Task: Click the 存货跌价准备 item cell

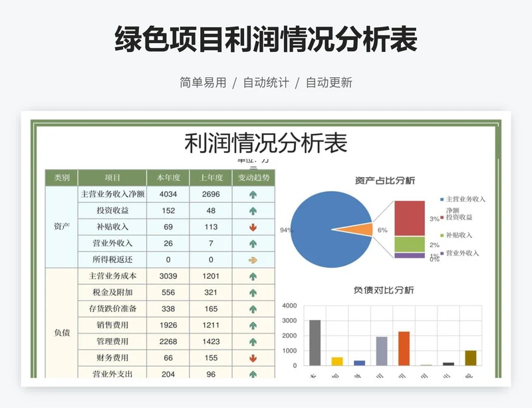Action: tap(112, 309)
